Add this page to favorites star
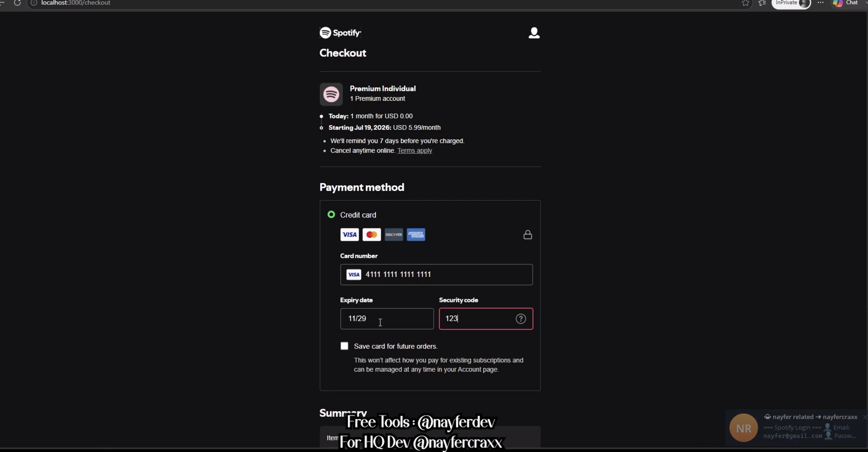Screen dimensions: 868x452 pos(745,3)
